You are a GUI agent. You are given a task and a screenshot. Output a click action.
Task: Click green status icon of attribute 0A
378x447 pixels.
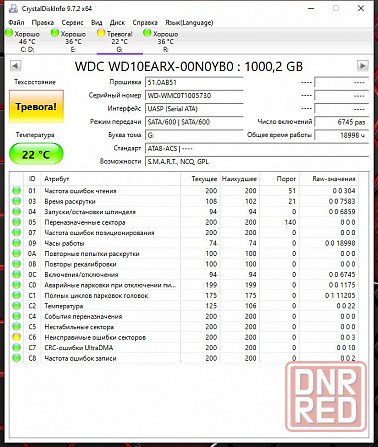coord(16,253)
